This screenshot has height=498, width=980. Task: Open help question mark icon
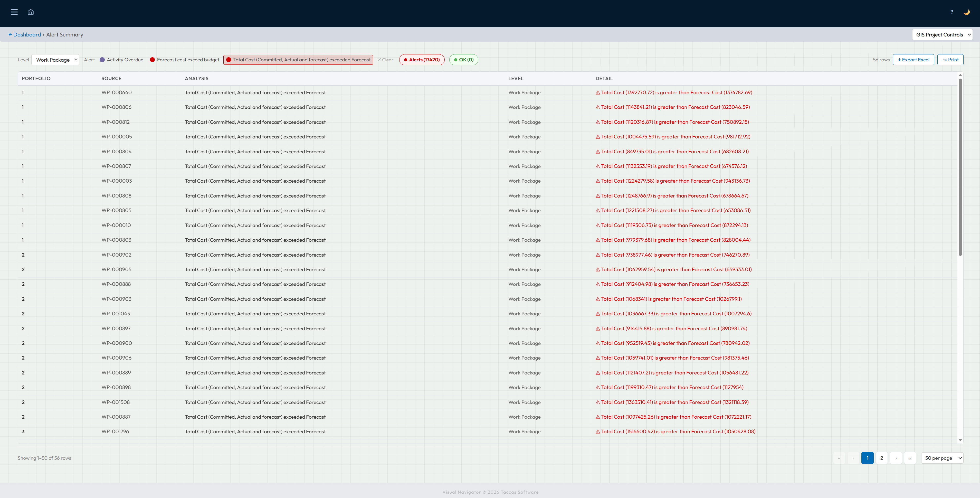(952, 12)
